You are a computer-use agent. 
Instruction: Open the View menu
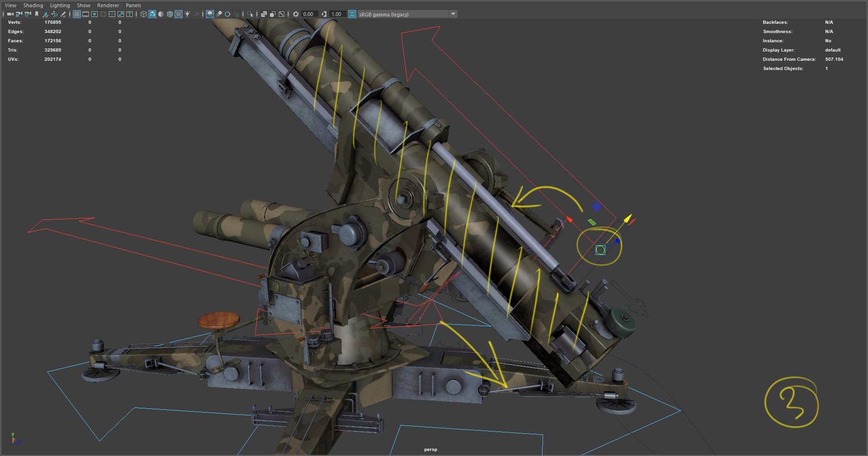(x=10, y=5)
